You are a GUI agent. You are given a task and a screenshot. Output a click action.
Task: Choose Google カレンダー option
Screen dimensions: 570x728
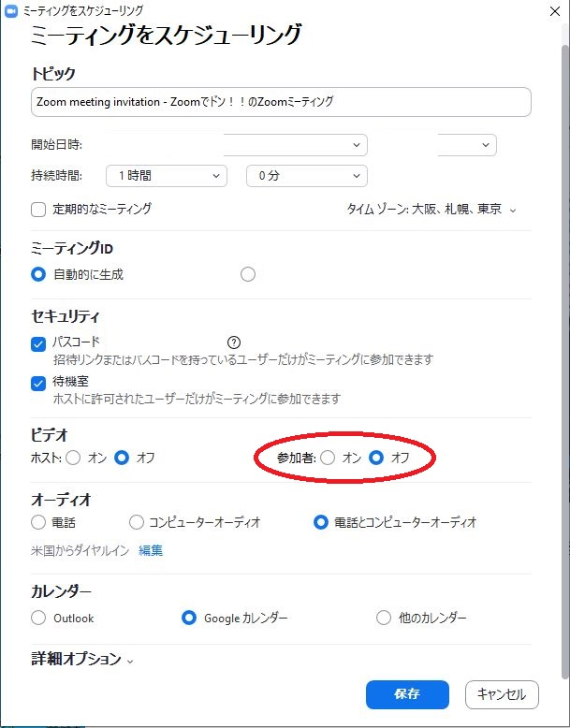189,618
